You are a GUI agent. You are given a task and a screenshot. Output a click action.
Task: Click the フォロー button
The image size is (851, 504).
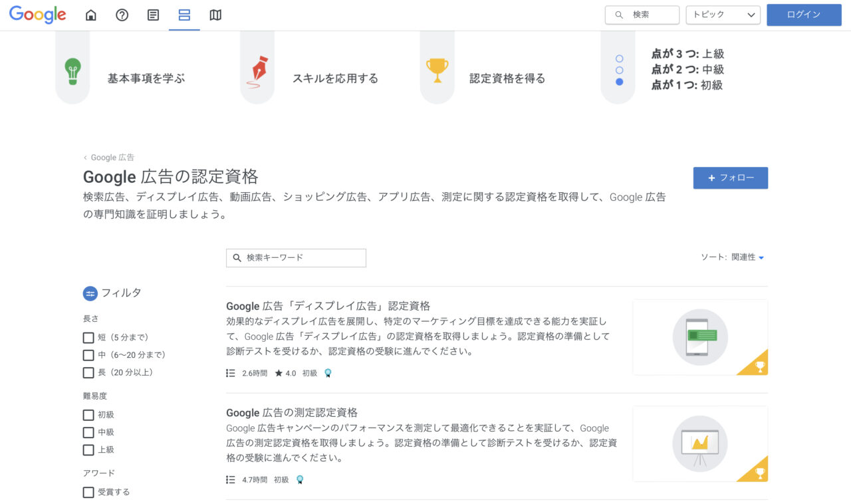730,178
